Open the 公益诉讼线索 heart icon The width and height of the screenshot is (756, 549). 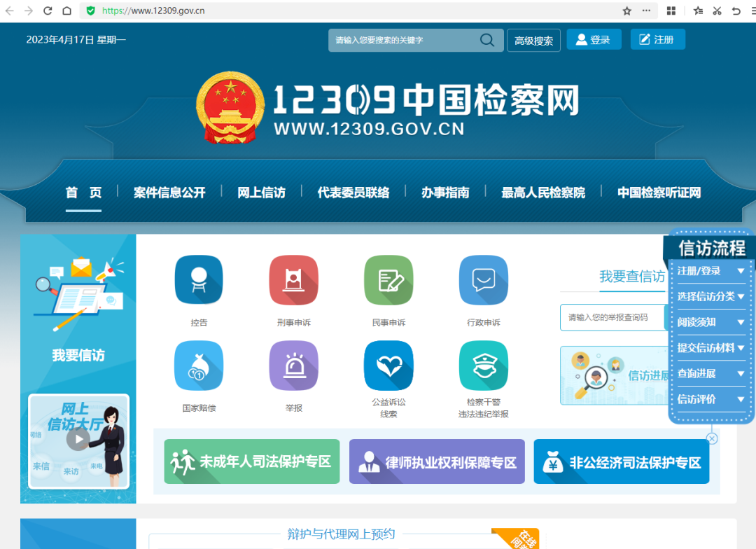click(x=388, y=366)
